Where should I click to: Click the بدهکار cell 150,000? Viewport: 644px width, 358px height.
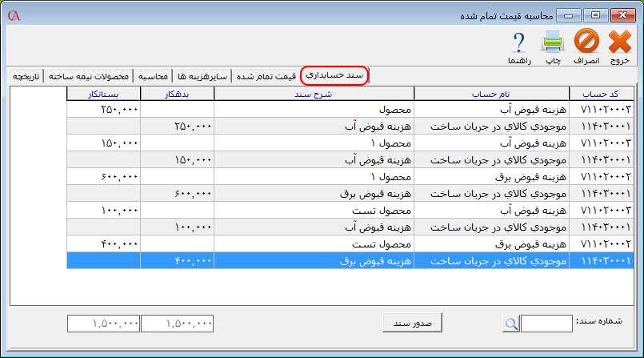[x=177, y=160]
